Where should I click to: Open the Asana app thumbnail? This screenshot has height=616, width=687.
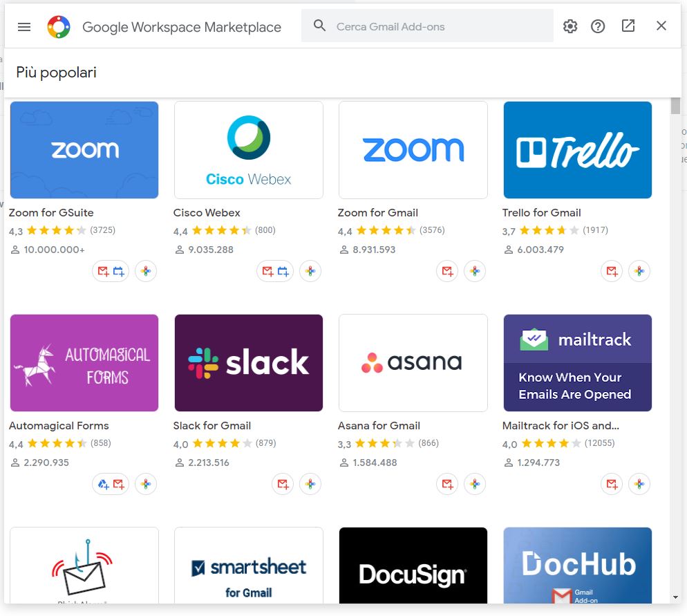413,363
